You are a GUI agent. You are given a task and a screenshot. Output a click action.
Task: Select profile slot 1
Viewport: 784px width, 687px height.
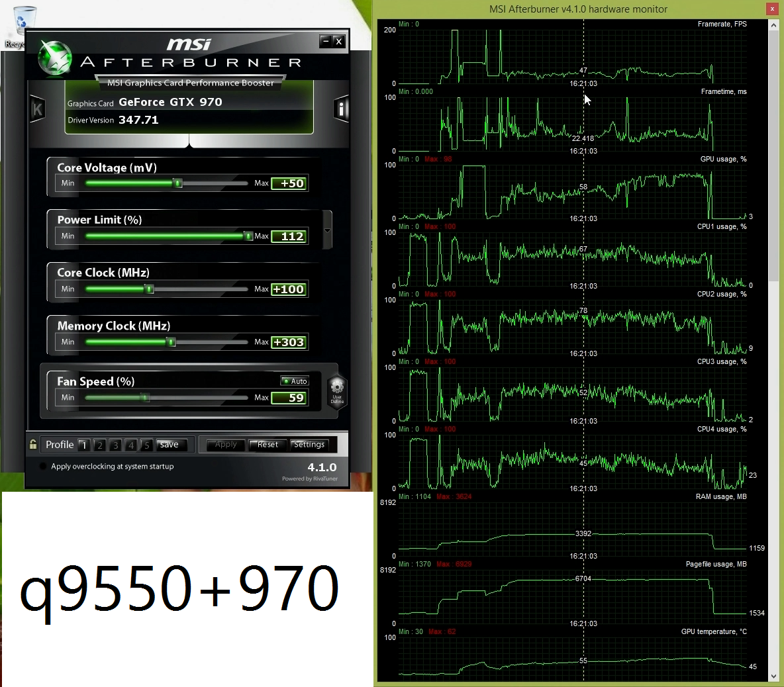83,445
